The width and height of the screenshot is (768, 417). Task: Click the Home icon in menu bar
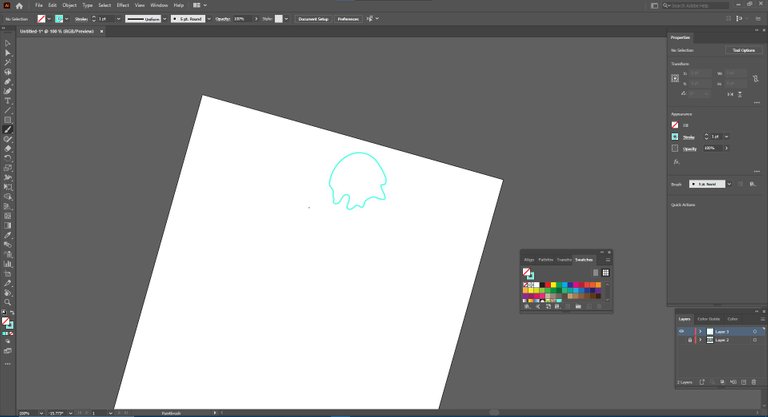point(19,5)
